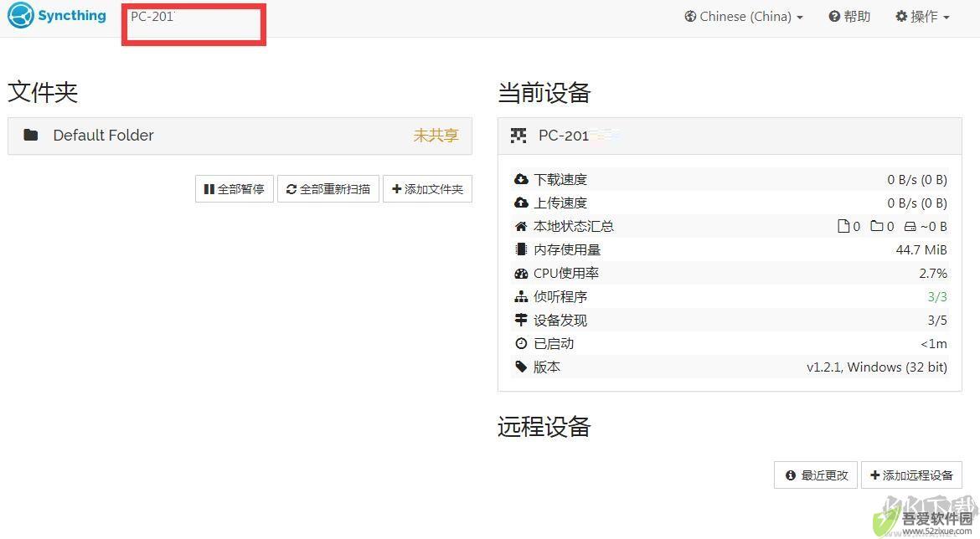The width and height of the screenshot is (980, 539).
Task: Click the 全部重新扫描 rescan all button
Action: coord(328,189)
